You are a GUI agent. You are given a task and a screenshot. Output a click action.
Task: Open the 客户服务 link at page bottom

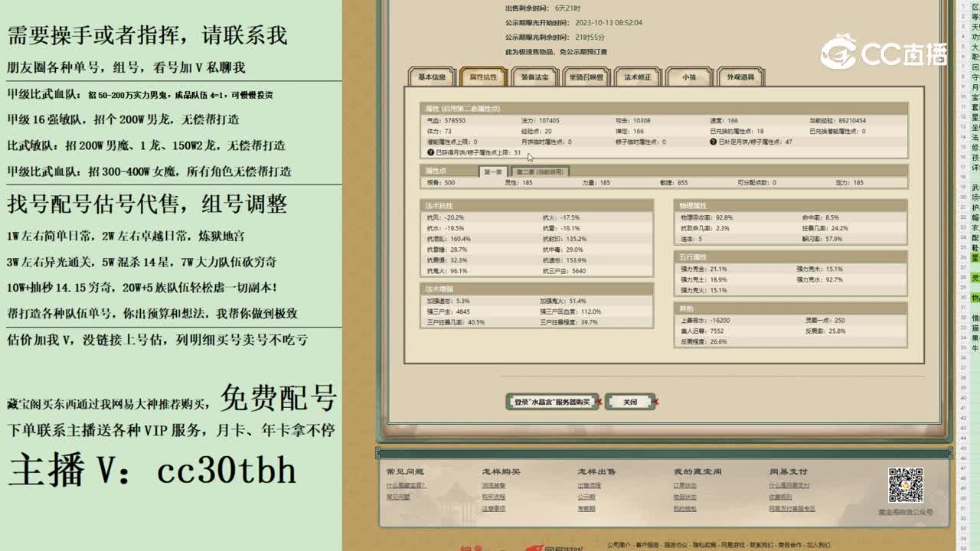(647, 545)
